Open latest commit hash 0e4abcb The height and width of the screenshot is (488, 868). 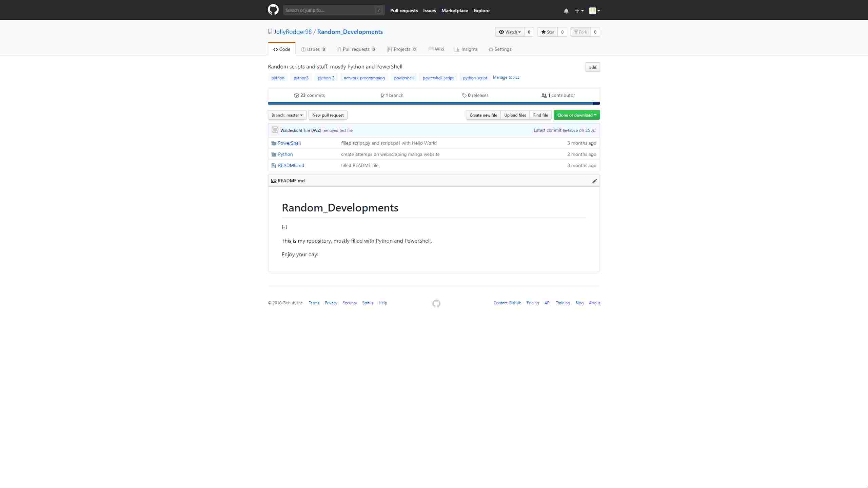tap(570, 130)
